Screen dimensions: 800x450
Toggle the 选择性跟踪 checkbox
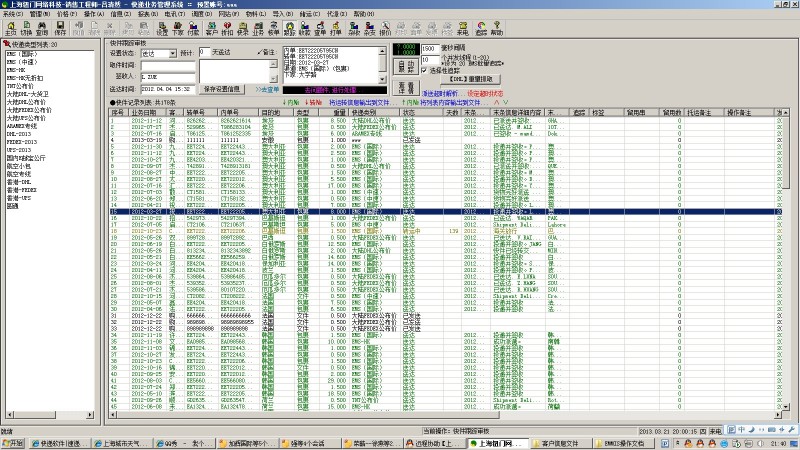pos(424,70)
